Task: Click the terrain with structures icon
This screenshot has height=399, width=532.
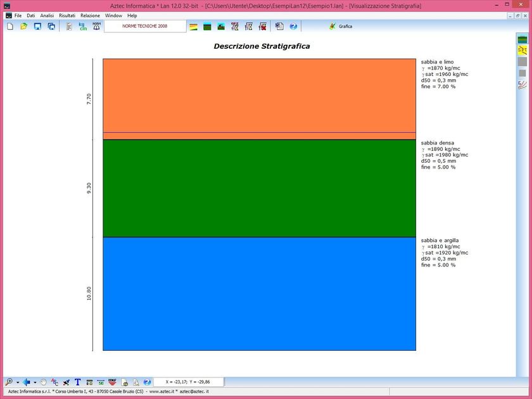Action: [x=221, y=27]
